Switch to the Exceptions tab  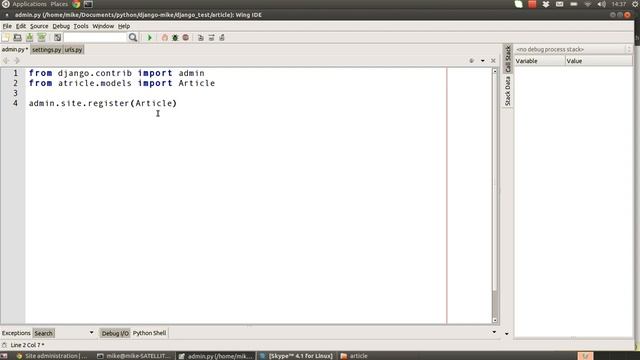point(16,333)
